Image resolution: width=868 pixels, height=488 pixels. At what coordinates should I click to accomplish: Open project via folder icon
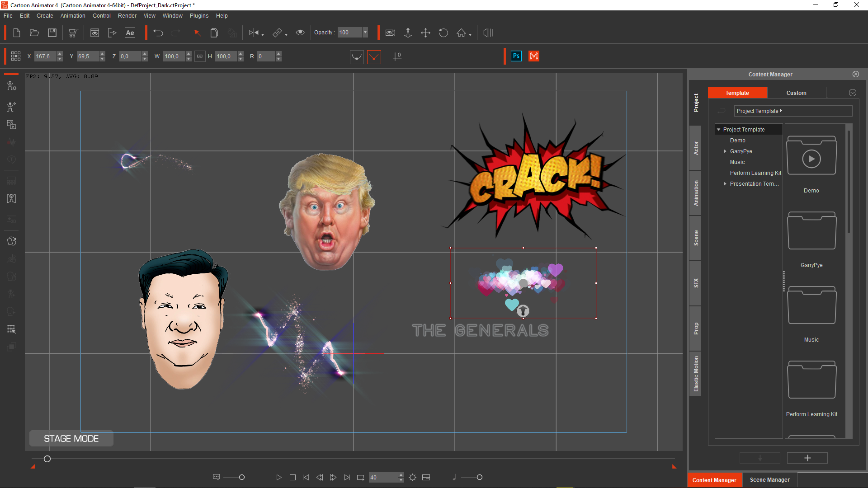tap(34, 33)
